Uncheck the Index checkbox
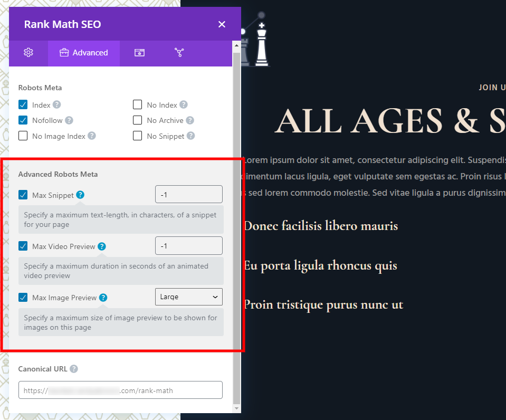The height and width of the screenshot is (420, 506). 23,104
